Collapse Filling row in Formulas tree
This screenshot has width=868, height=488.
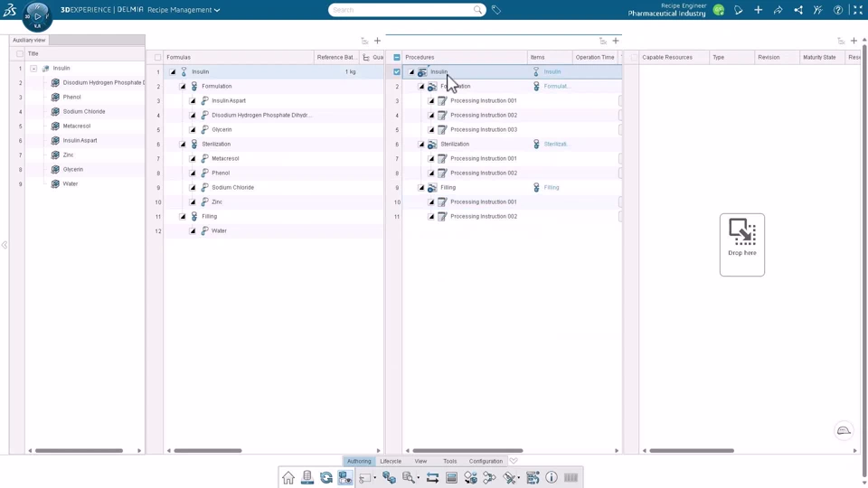183,216
